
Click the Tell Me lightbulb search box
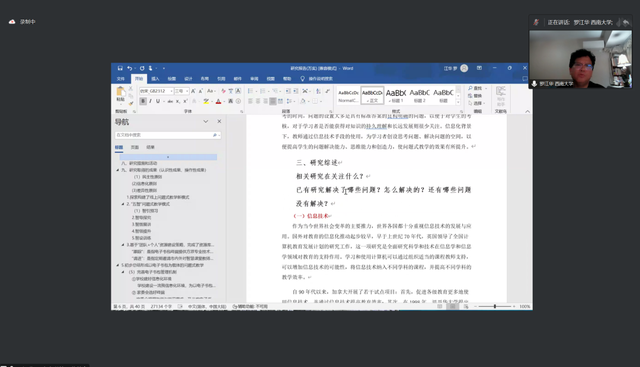click(317, 79)
